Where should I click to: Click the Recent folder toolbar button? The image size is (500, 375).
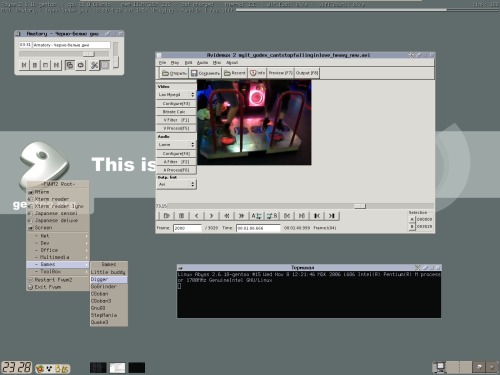click(235, 73)
